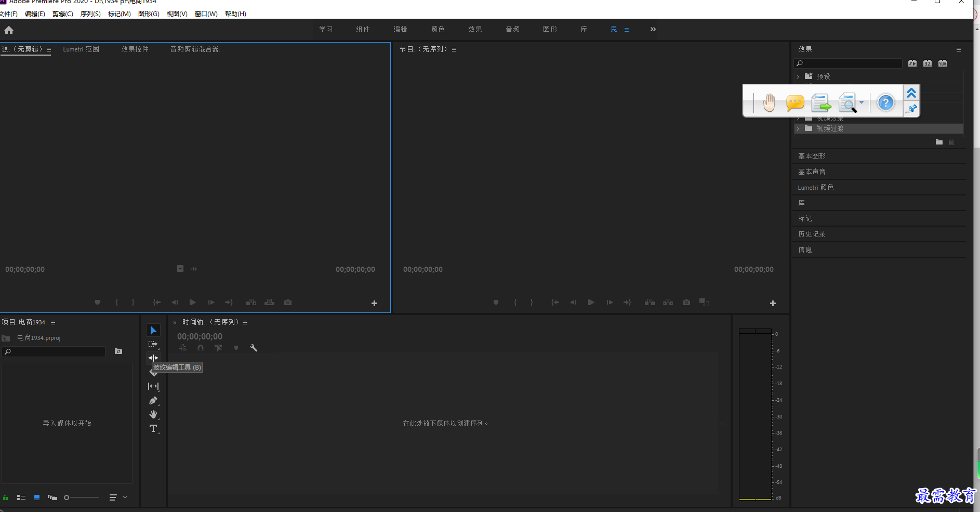Screen dimensions: 980x512
Task: Open the program monitor panel menu
Action: [x=454, y=50]
